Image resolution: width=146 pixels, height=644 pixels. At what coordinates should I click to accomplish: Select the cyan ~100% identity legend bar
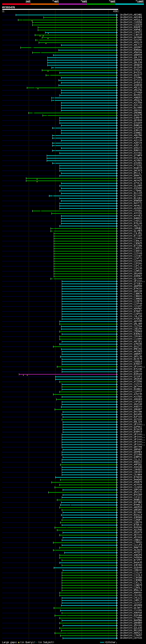pos(130,4)
